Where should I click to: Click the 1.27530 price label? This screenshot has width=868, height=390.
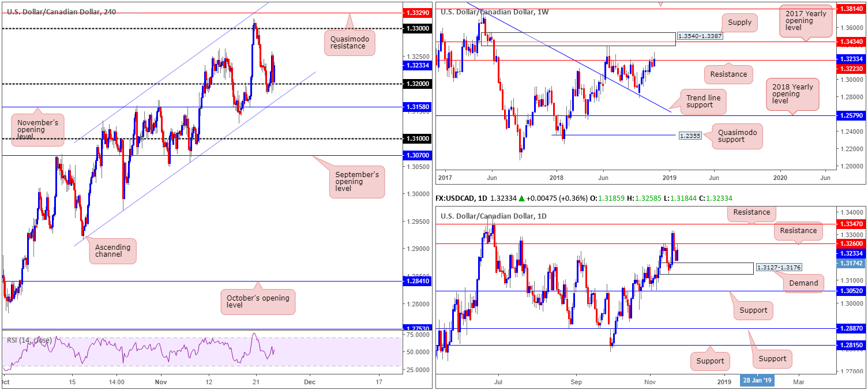pos(416,329)
